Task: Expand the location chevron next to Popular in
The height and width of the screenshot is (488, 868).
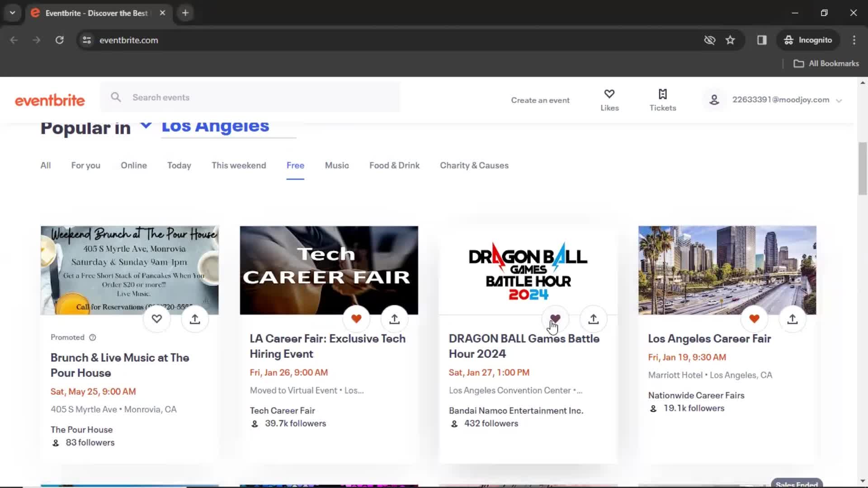Action: [146, 125]
